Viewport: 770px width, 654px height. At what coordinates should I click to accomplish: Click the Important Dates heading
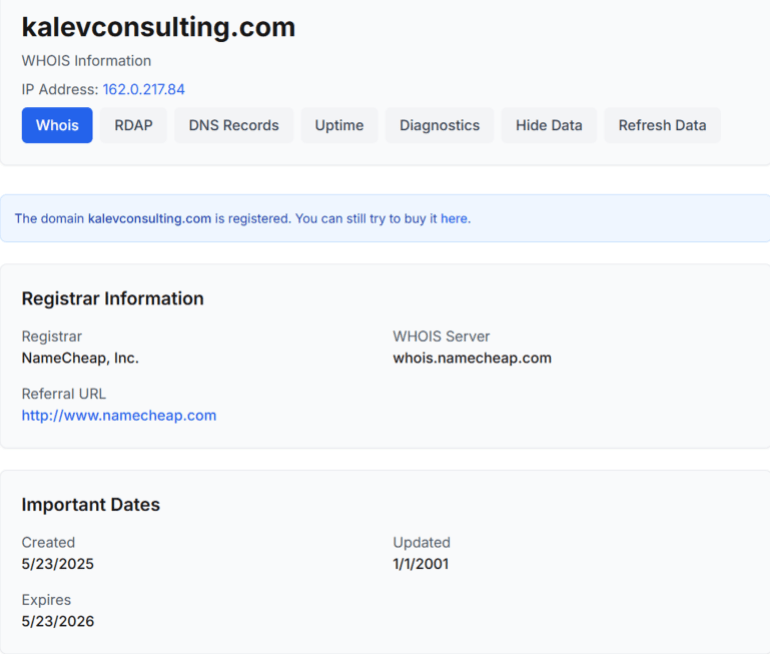pos(91,504)
